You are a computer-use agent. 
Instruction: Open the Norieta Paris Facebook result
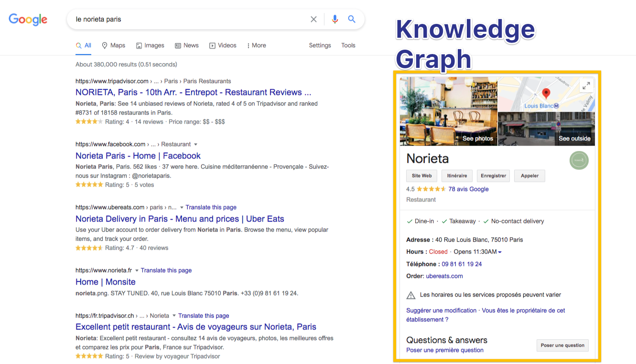point(138,156)
